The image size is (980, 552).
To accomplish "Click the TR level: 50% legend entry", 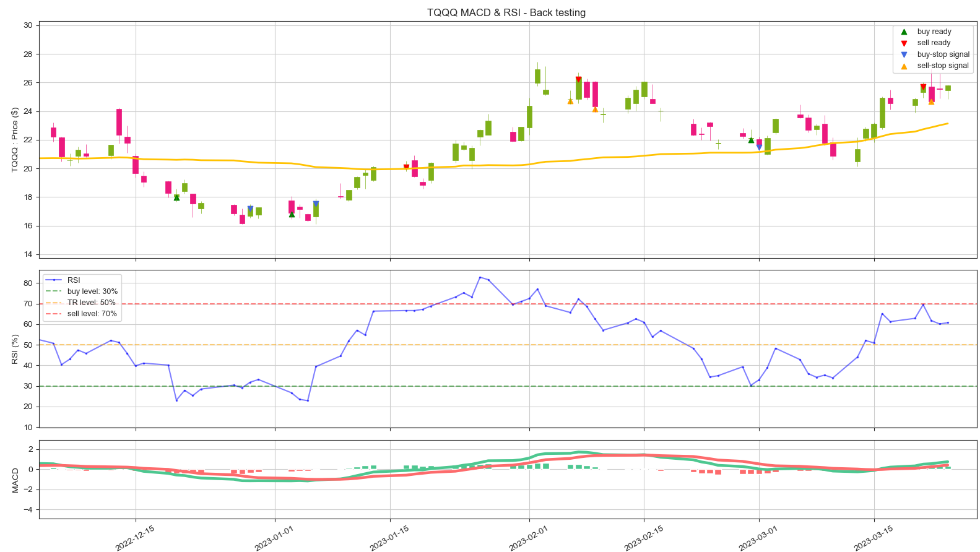I will [81, 303].
